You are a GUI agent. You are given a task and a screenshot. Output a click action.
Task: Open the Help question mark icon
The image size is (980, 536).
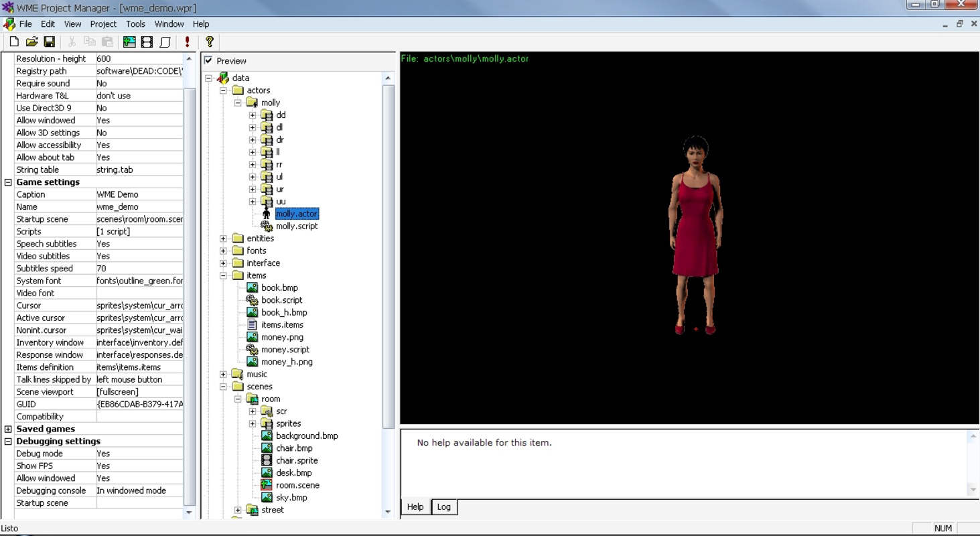pos(208,42)
